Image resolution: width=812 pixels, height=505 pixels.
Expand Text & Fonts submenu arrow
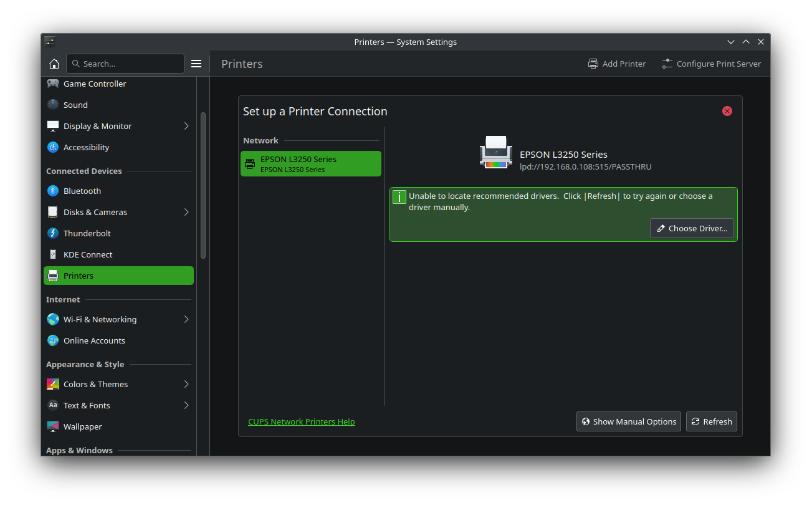186,405
